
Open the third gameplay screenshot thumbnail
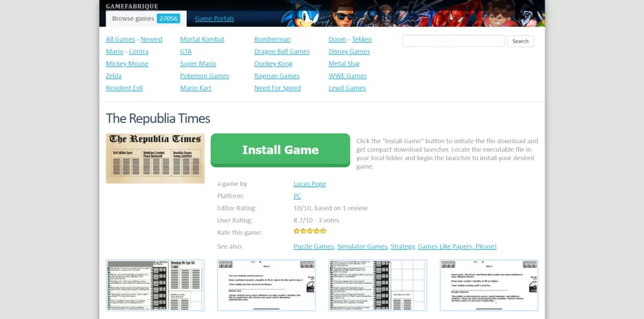(378, 285)
